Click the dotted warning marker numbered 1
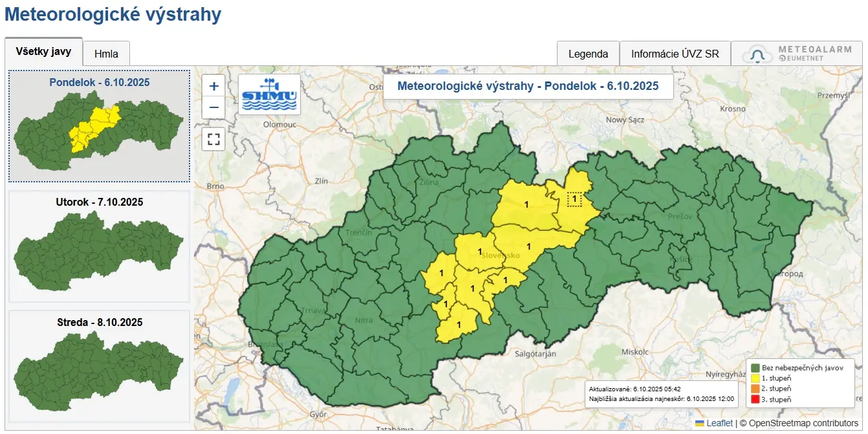 pyautogui.click(x=574, y=199)
